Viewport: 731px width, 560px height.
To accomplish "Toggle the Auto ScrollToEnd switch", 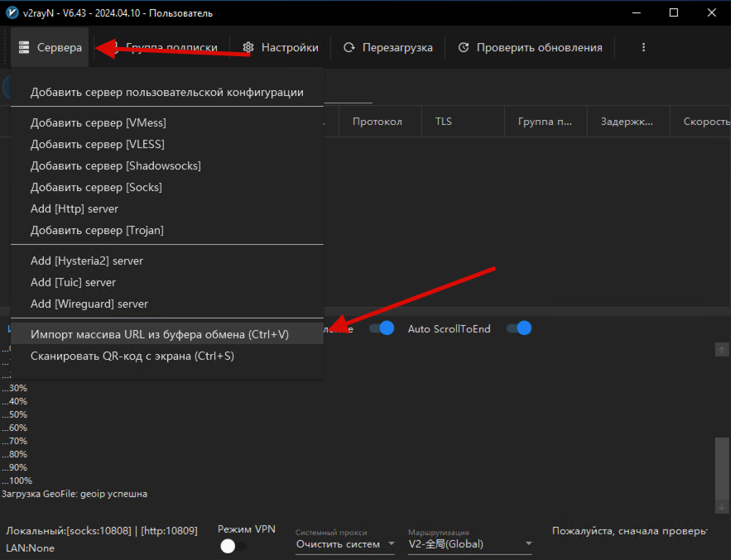I will 519,328.
